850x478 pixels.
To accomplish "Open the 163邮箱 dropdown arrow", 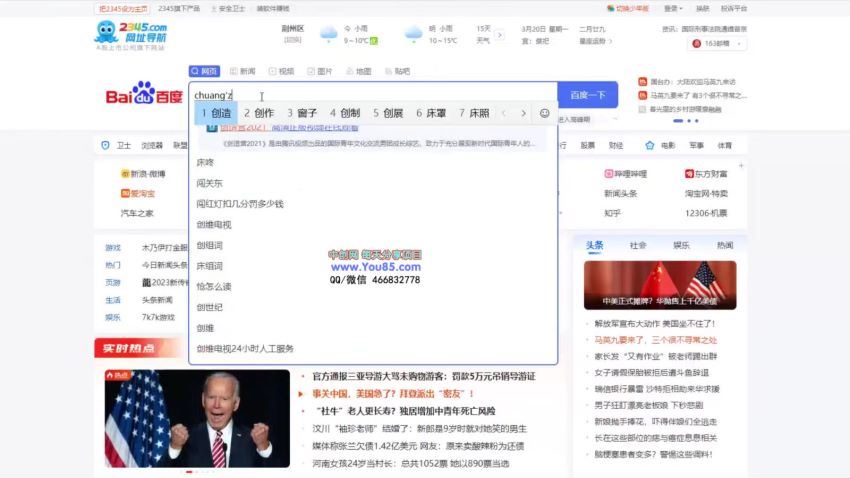I will click(739, 43).
